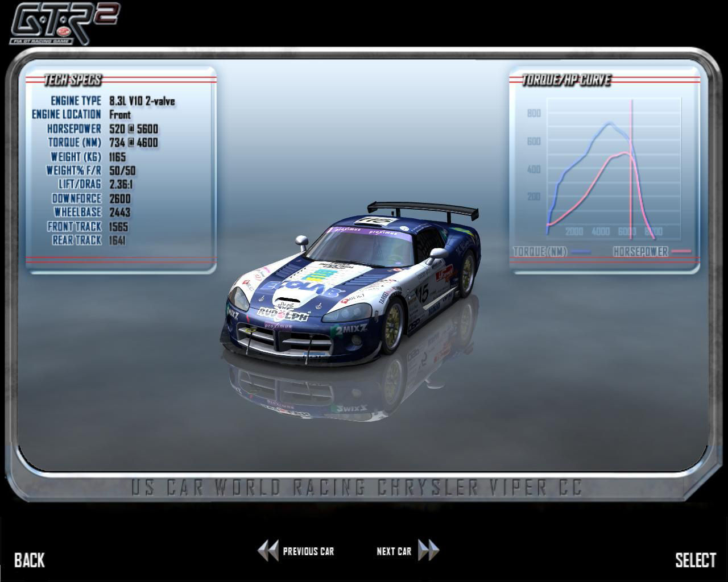
Task: Click the pink horsepower legend line
Action: 681,251
